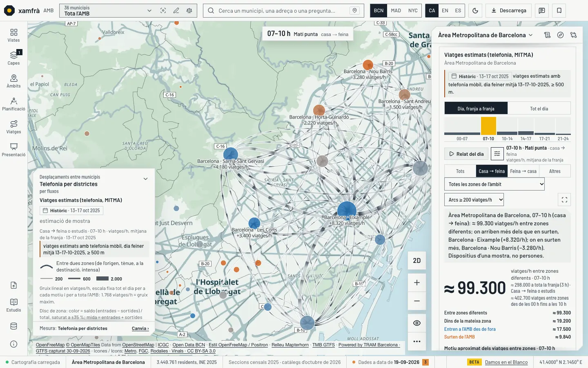The height and width of the screenshot is (368, 588).
Task: Click the compass icon in Àrea Metropolitana header
Action: [x=561, y=35]
